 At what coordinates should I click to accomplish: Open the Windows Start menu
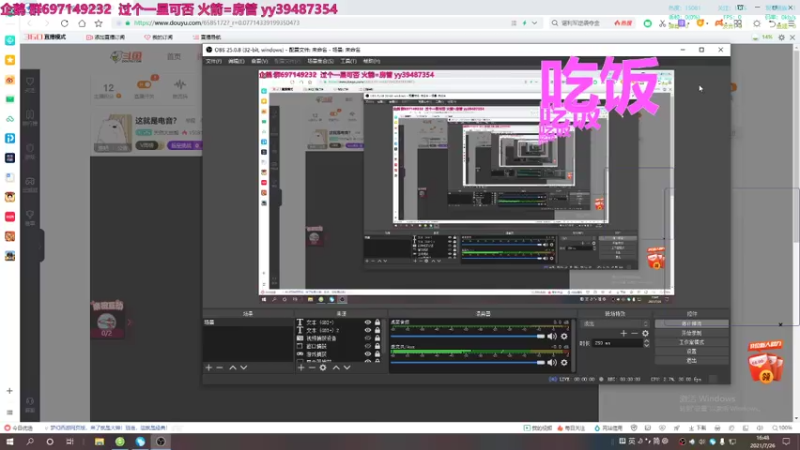tap(10, 442)
